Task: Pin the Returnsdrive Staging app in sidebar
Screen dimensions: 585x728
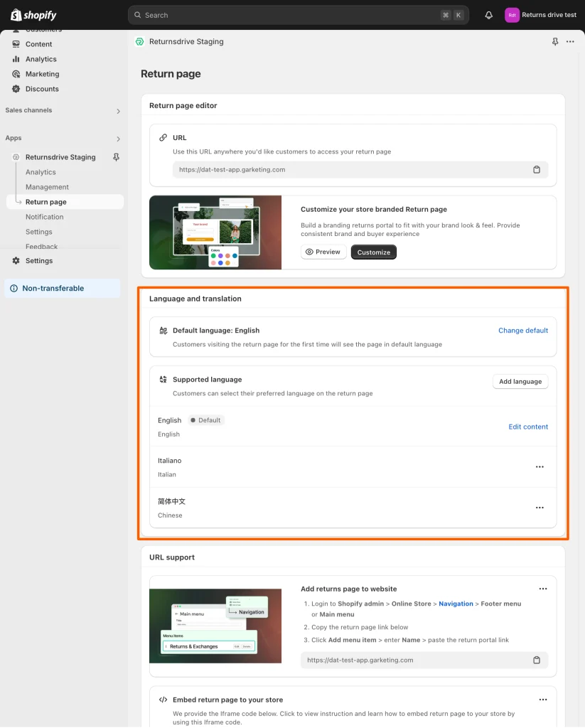Action: click(x=116, y=157)
